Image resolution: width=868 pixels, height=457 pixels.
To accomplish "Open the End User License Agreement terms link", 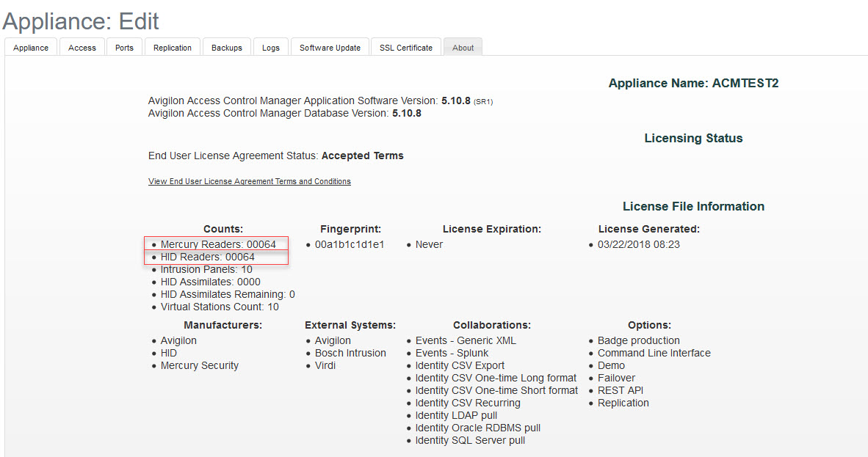I will (249, 181).
